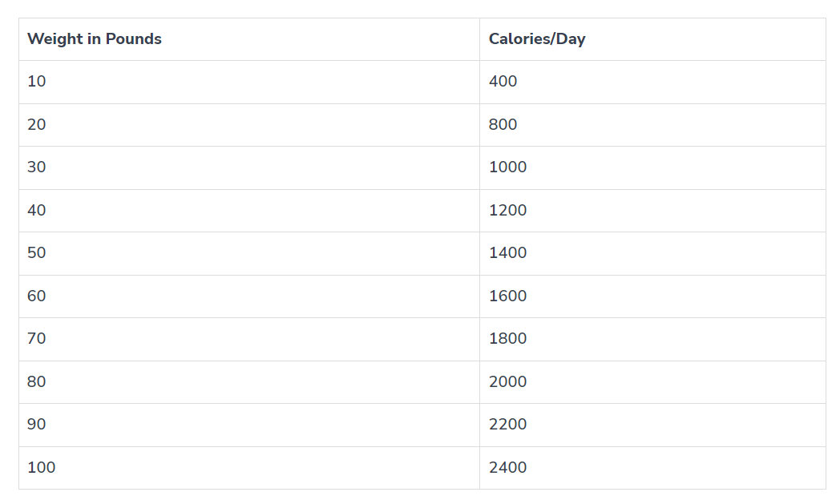Screen dimensions: 840x504
Task: Select the 50 pounds weight cell
Action: pos(37,253)
